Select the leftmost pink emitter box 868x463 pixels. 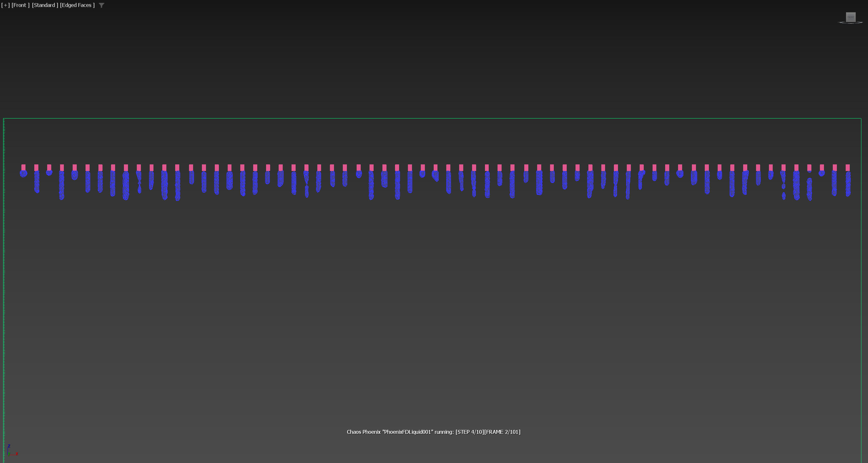tap(23, 167)
